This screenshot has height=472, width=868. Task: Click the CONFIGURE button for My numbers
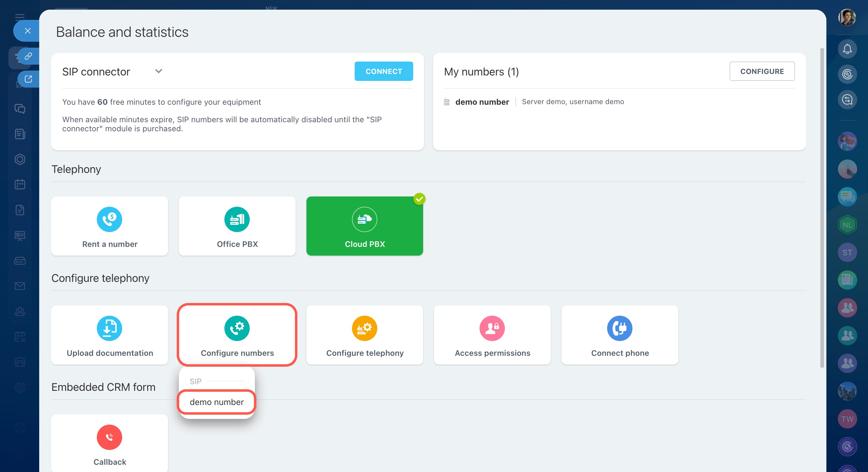762,71
